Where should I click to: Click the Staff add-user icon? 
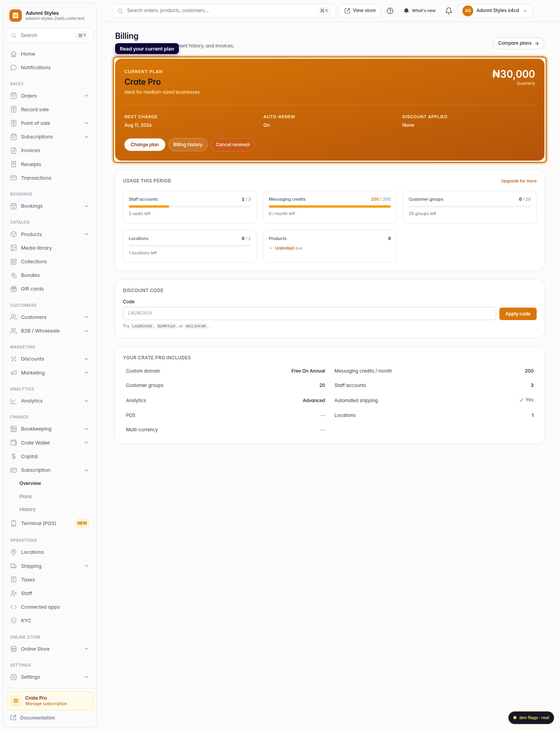pyautogui.click(x=14, y=593)
